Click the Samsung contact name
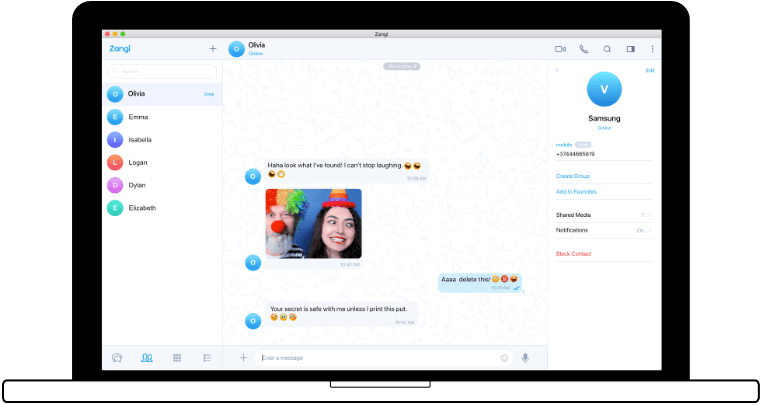The image size is (762, 405). click(604, 118)
